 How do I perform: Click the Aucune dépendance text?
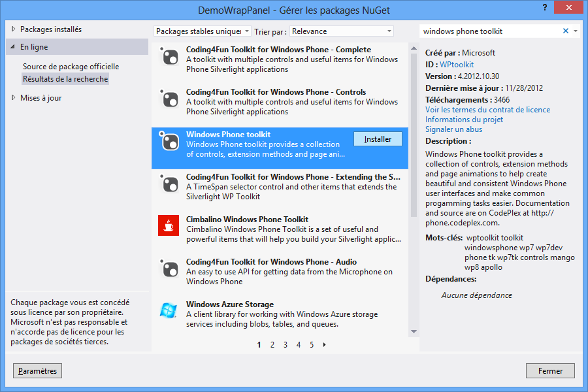point(477,295)
